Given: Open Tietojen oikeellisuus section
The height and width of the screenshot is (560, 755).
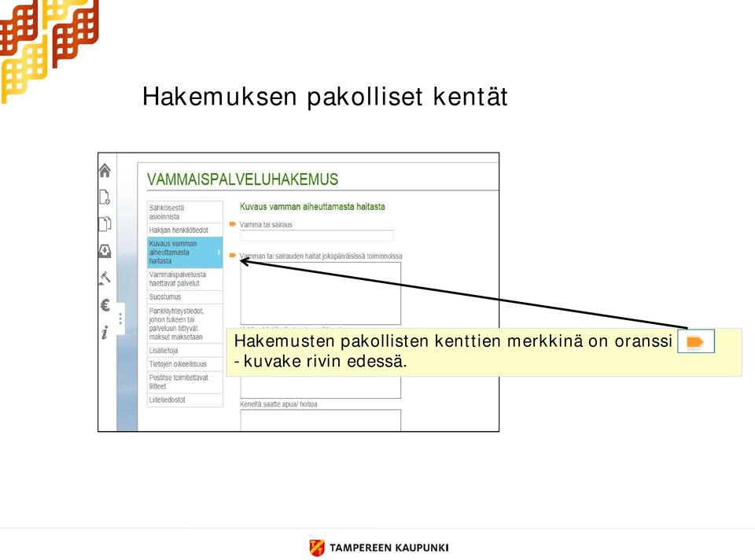Looking at the screenshot, I should pyautogui.click(x=185, y=364).
